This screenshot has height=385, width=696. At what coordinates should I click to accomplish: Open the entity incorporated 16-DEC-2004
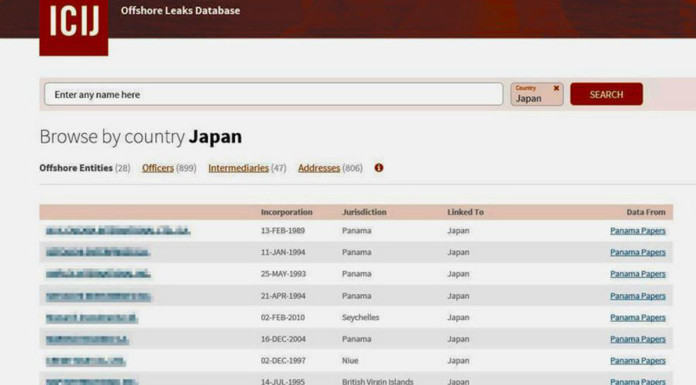87,340
